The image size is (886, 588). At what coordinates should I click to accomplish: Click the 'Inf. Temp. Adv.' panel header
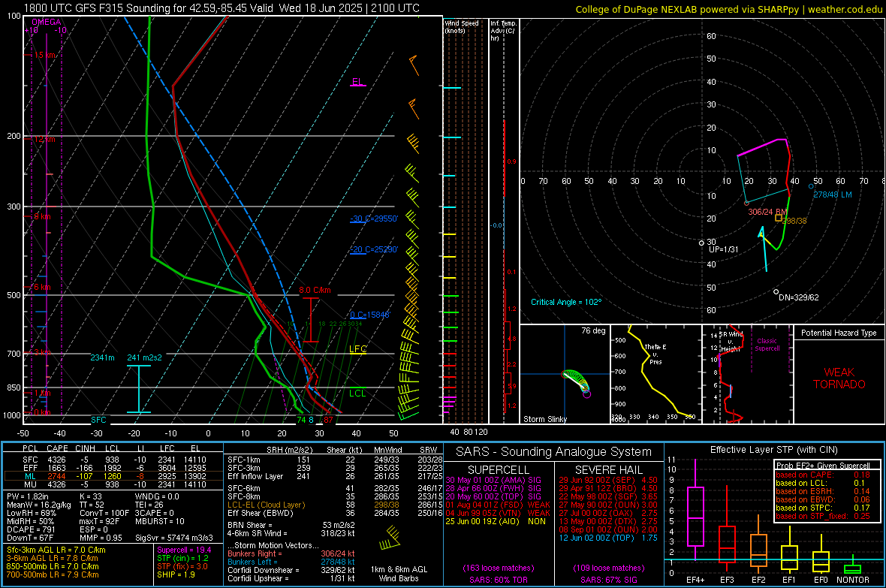pos(503,31)
